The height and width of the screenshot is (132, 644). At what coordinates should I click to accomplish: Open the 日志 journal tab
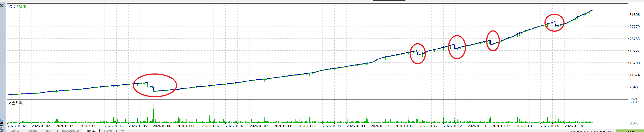click(125, 131)
